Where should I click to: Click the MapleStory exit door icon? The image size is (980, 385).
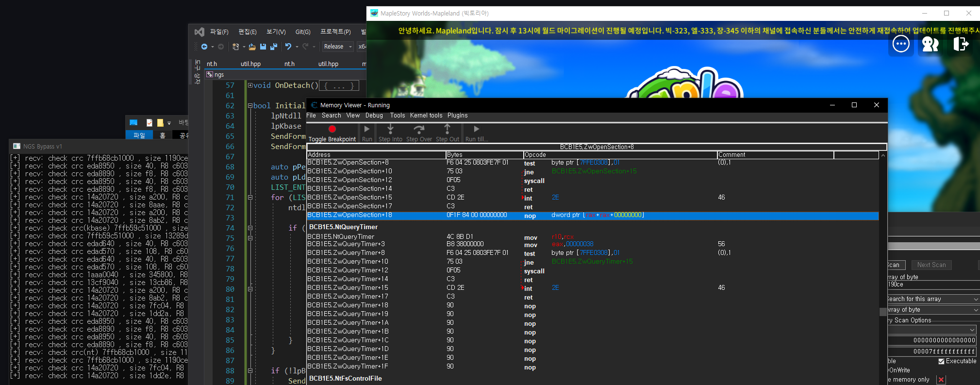pos(961,44)
